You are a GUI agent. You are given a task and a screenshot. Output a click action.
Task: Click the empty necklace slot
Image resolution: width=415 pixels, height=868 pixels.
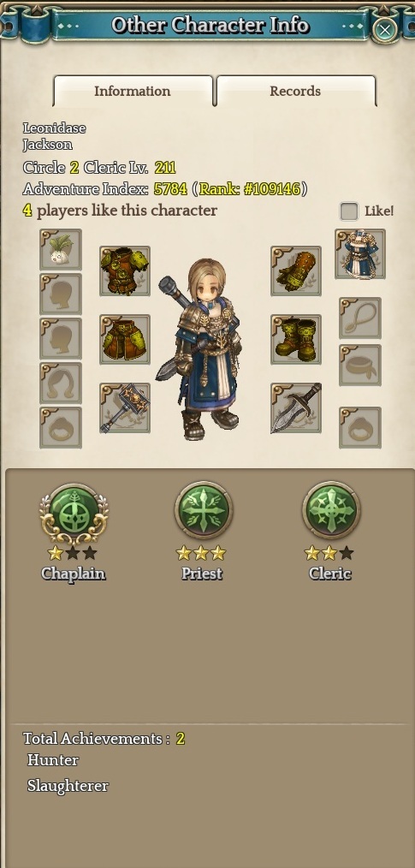pyautogui.click(x=360, y=318)
